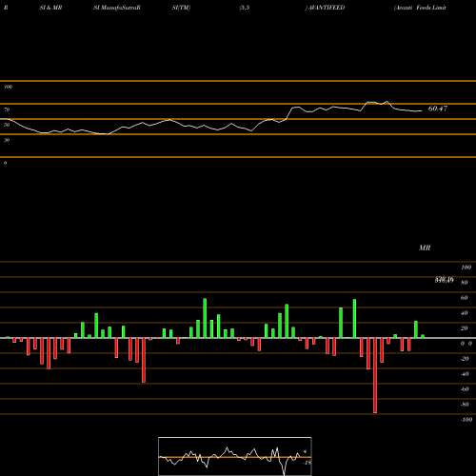This screenshot has height=476, width=476.
Task: Click the RSI axis label 50
Action: (x=7, y=125)
